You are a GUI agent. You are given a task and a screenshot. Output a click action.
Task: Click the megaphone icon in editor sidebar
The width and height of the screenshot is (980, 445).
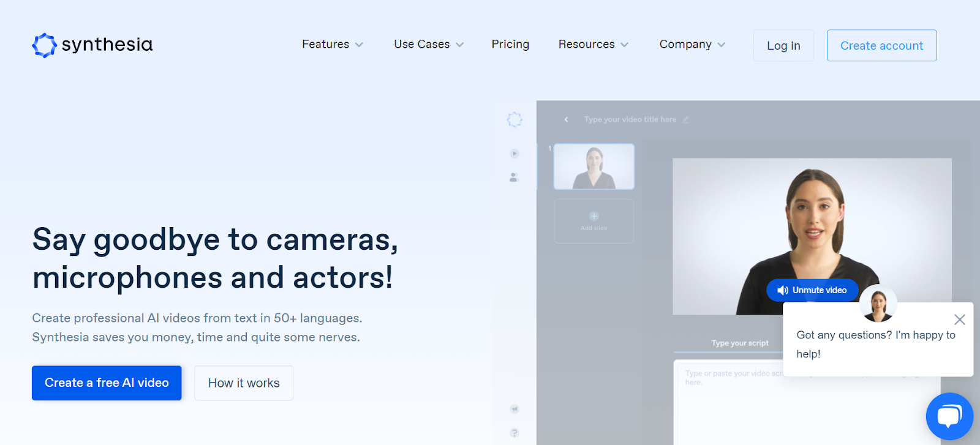[514, 409]
